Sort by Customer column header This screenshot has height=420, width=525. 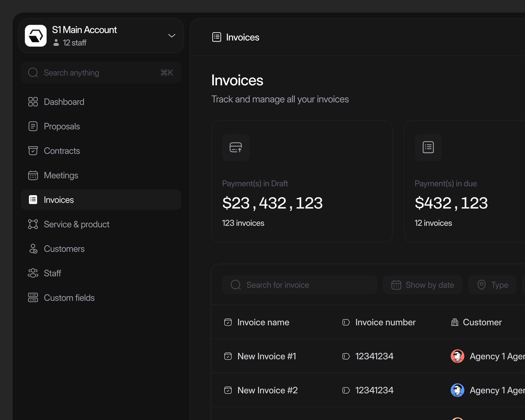tap(482, 322)
